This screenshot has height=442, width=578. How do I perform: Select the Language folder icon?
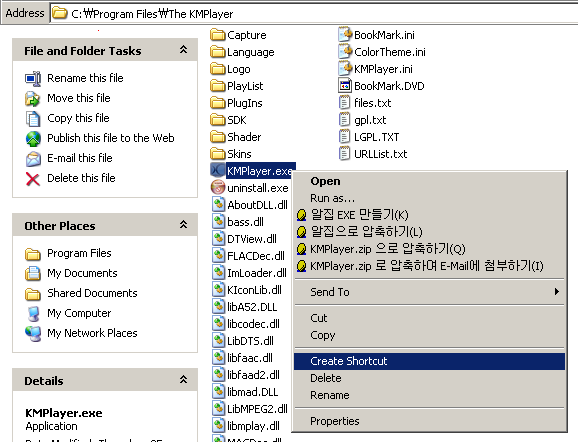pyautogui.click(x=217, y=52)
